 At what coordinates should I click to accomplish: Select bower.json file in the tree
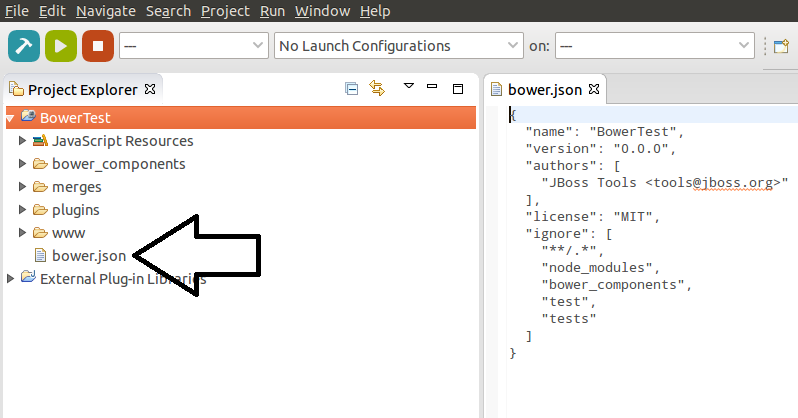[x=89, y=255]
